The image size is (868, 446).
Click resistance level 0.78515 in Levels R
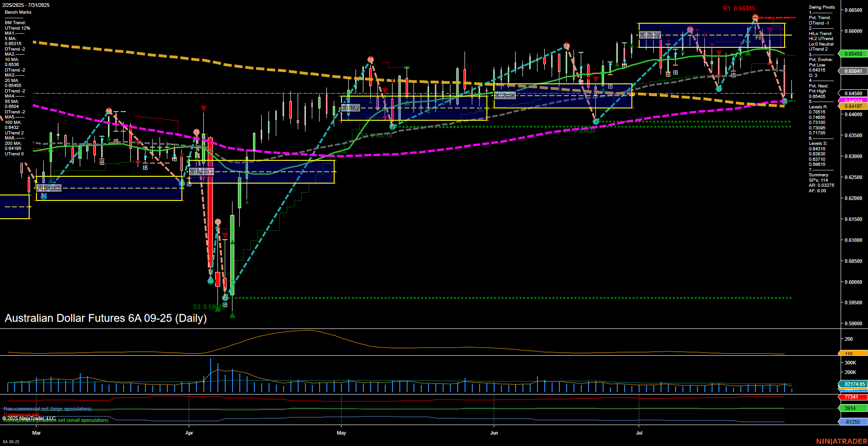(817, 112)
